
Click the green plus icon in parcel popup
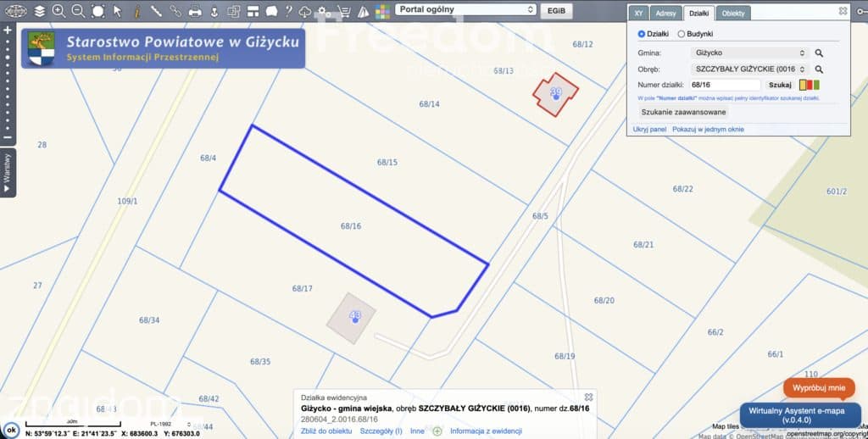point(437,431)
